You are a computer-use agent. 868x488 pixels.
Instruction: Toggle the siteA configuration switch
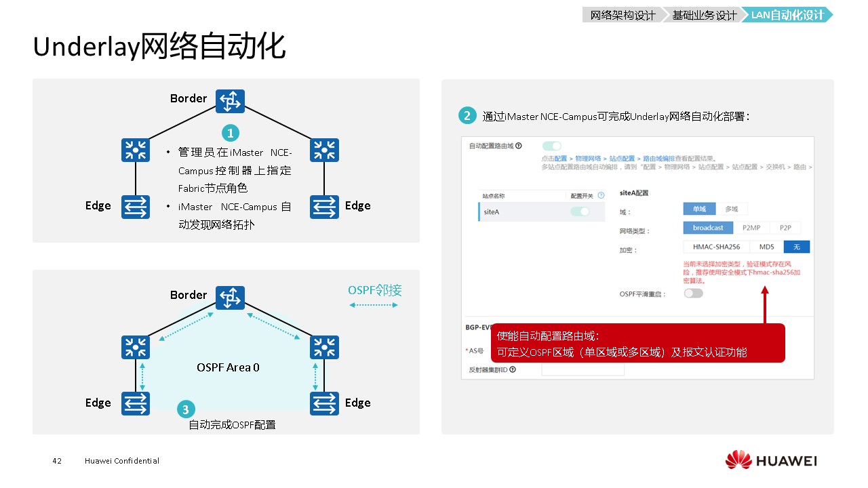point(580,211)
